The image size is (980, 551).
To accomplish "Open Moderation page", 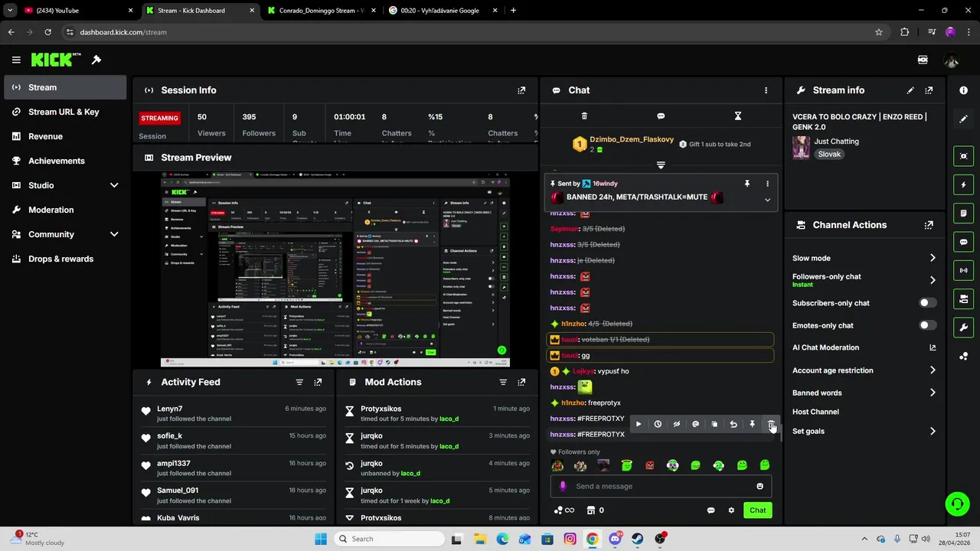I will coord(65,210).
